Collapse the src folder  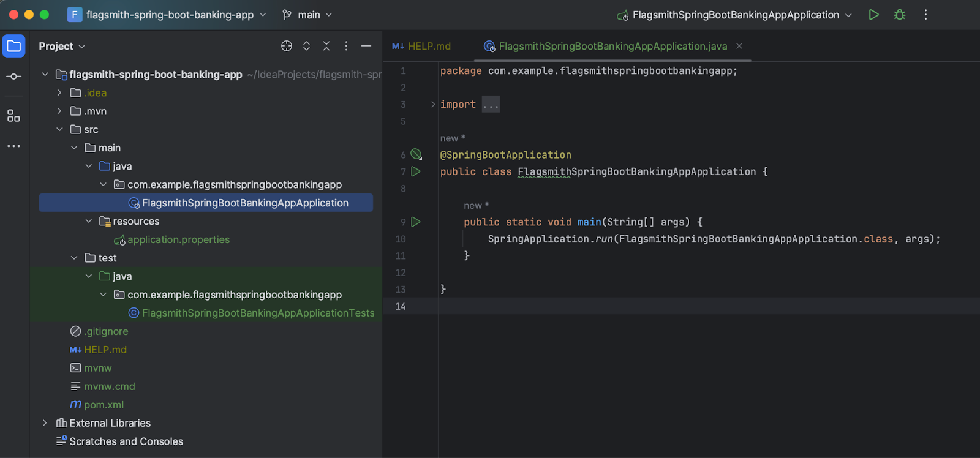[x=59, y=129]
